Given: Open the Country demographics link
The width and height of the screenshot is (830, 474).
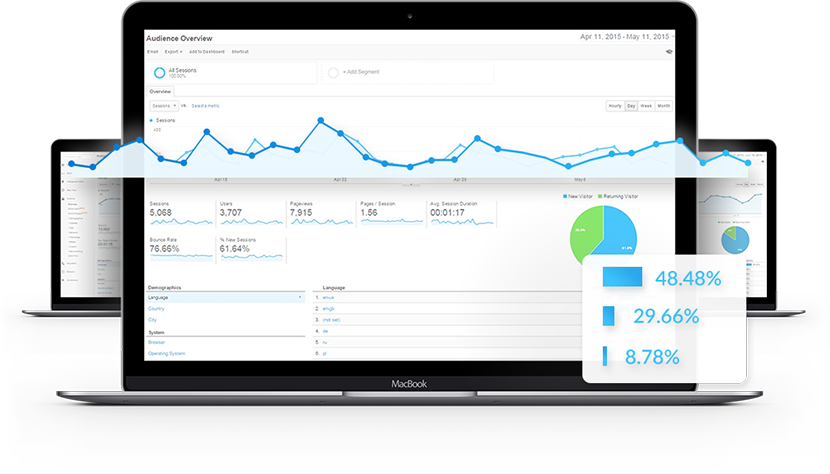Looking at the screenshot, I should [x=156, y=309].
